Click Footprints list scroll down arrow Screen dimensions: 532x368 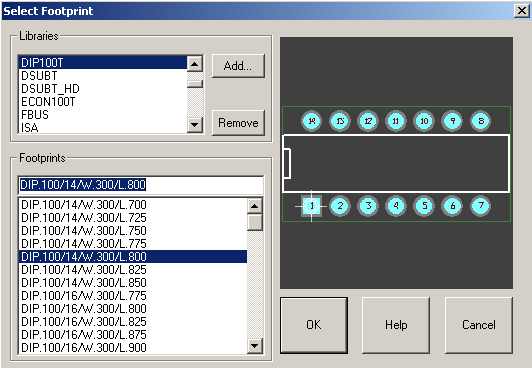[x=254, y=346]
